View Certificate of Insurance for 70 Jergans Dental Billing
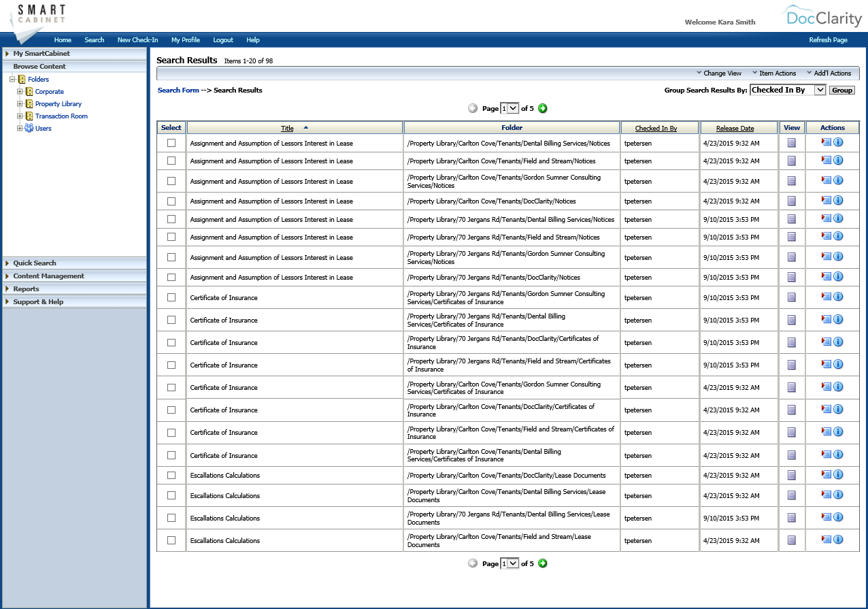Viewport: 868px width, 609px height. coord(792,320)
